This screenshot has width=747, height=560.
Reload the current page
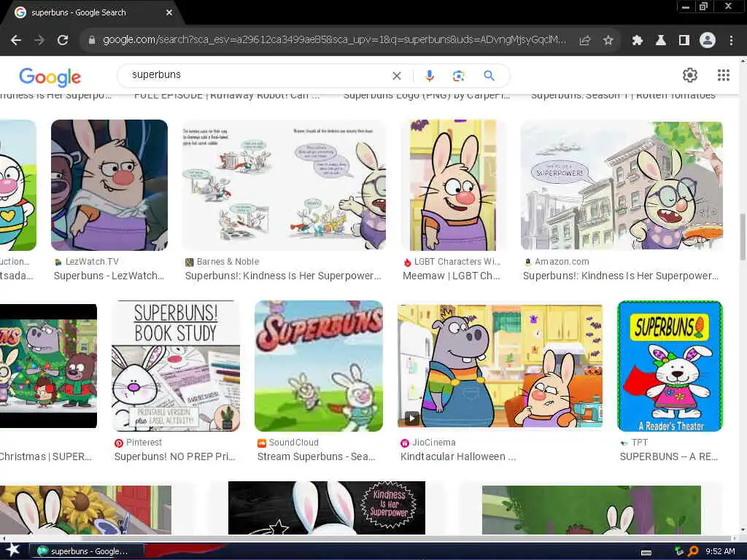[63, 41]
